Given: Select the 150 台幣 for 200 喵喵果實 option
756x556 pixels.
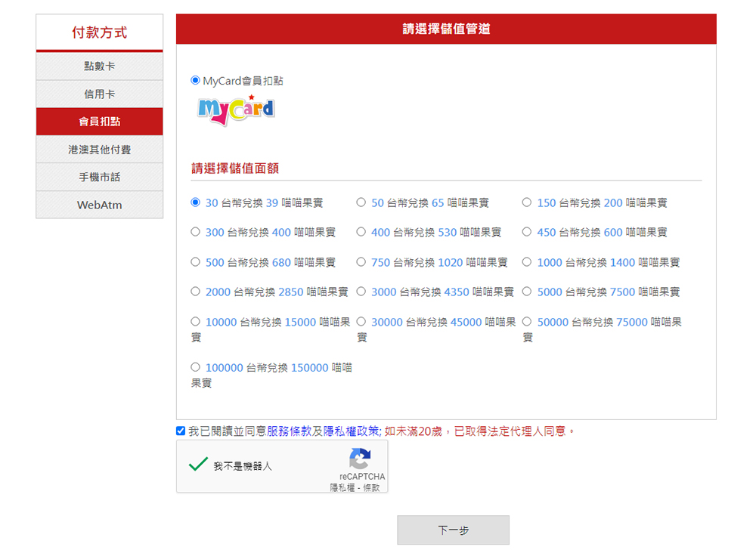Looking at the screenshot, I should [x=527, y=202].
